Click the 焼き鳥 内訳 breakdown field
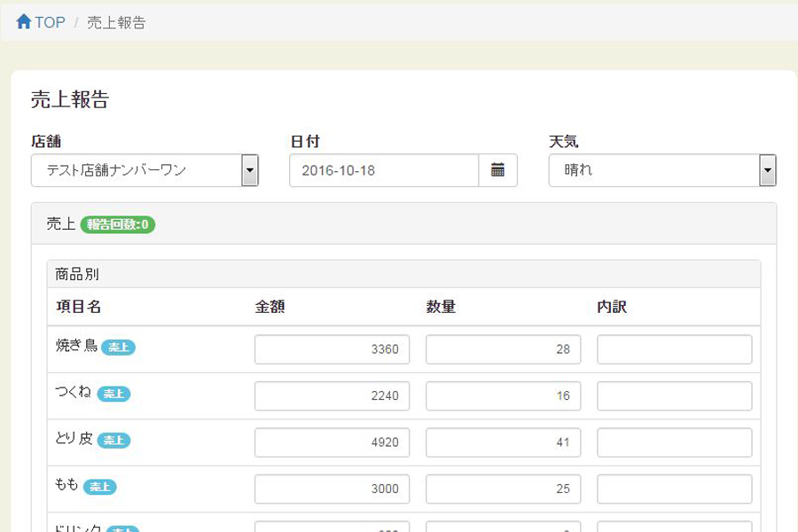Image resolution: width=798 pixels, height=532 pixels. (x=674, y=349)
